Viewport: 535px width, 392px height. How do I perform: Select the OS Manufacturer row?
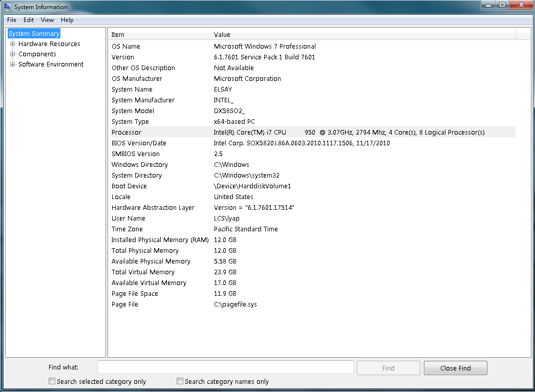313,78
